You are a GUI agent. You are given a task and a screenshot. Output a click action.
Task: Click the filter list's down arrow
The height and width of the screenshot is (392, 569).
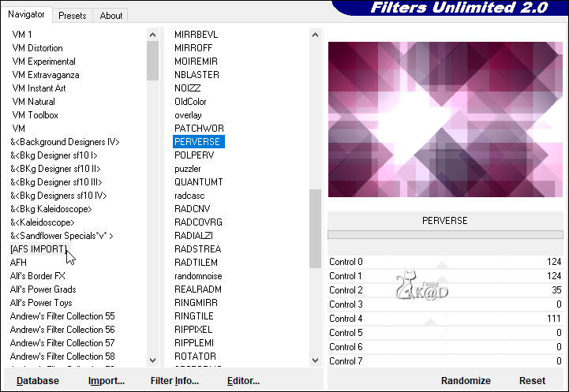point(316,360)
